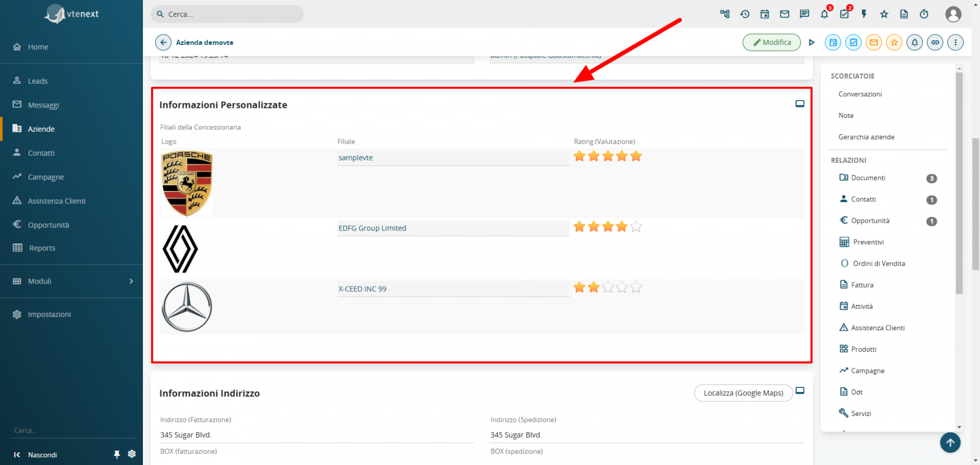This screenshot has height=465, width=980.
Task: Open the recent history clock icon
Action: pos(745,14)
